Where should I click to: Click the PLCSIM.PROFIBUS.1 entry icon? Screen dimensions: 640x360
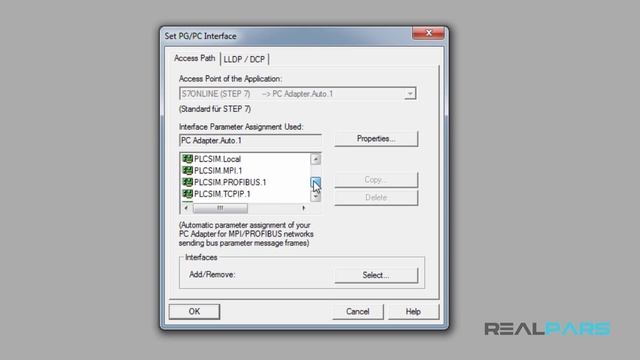(x=187, y=182)
